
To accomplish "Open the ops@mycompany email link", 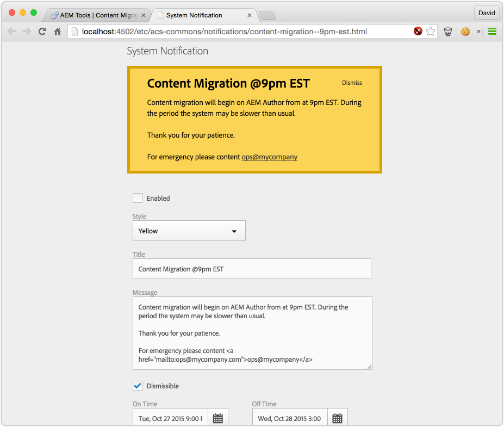I will 269,157.
